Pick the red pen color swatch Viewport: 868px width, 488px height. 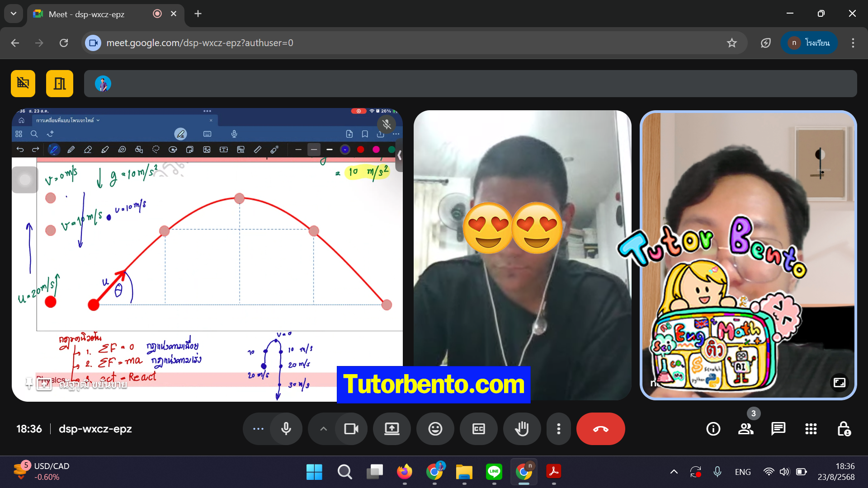360,150
